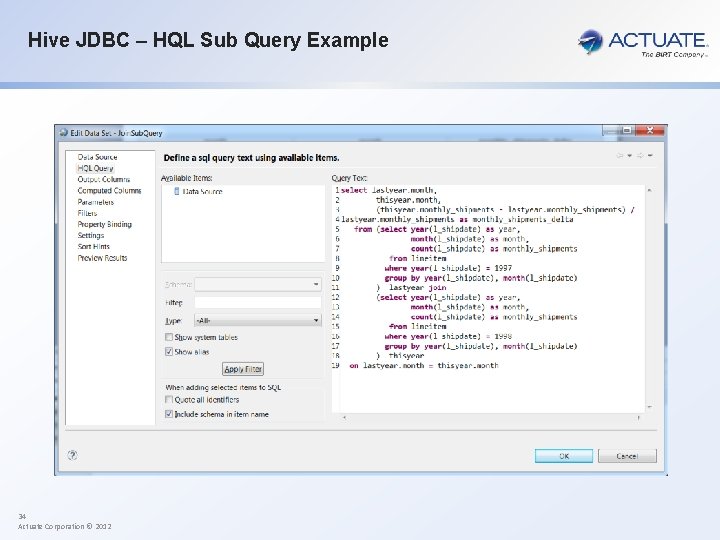The width and height of the screenshot is (720, 540).
Task: Toggle Show system tables checkbox
Action: 169,337
